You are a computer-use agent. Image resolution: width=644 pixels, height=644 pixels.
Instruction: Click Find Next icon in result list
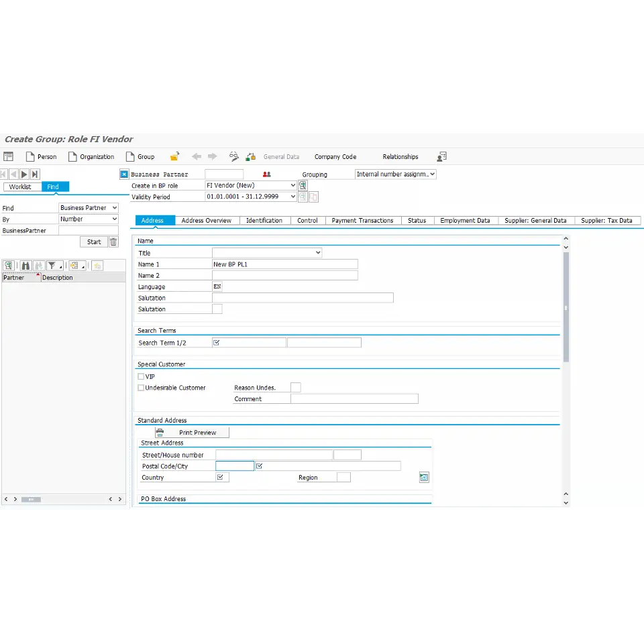coord(39,266)
